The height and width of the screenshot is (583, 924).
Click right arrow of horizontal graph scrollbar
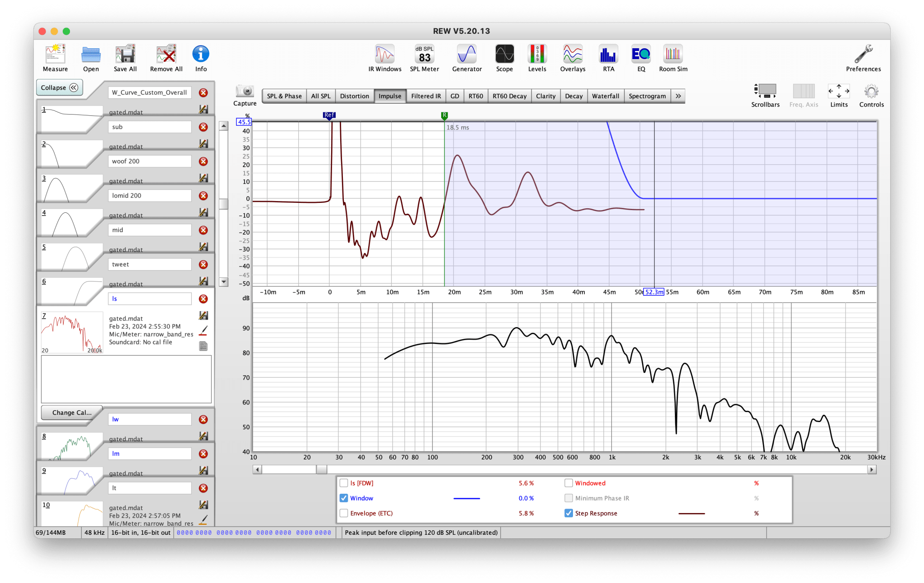(872, 470)
